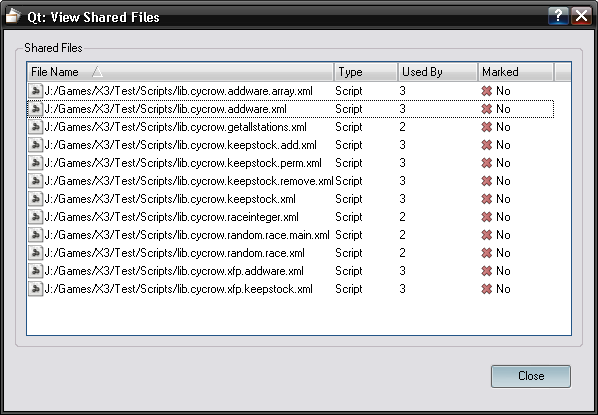Sort list by File Name column header

pos(180,72)
